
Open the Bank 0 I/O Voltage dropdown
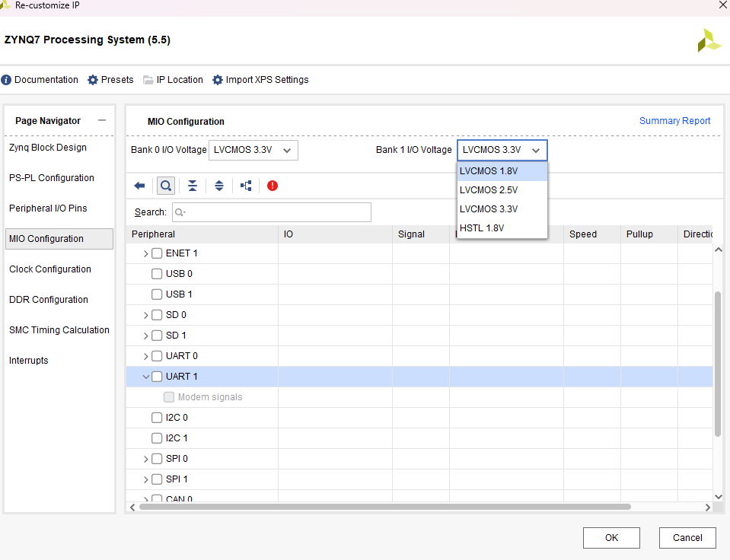(x=253, y=150)
